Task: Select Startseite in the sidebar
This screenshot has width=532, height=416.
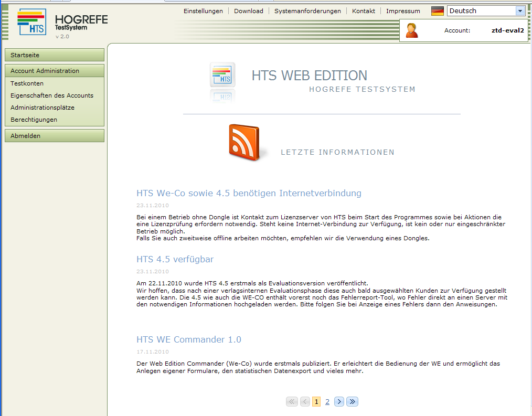Action: click(x=54, y=55)
